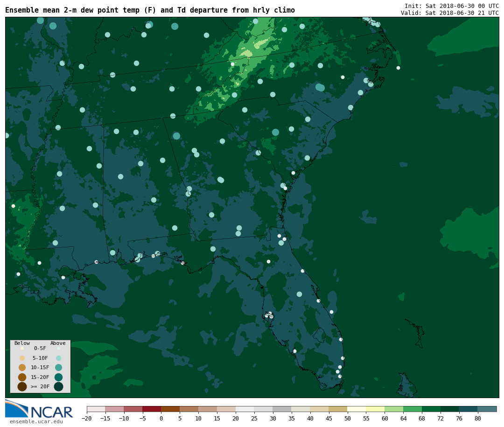The width and height of the screenshot is (504, 427).
Task: Select the colorbar swatch between -15 and -10
Action: click(x=115, y=409)
